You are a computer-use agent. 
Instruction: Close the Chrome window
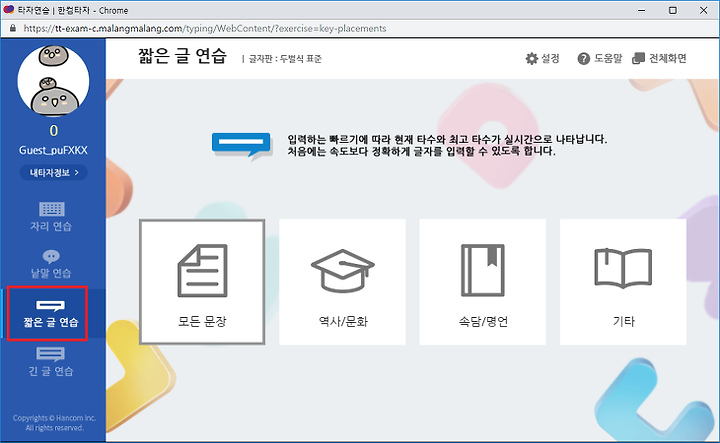pos(703,10)
